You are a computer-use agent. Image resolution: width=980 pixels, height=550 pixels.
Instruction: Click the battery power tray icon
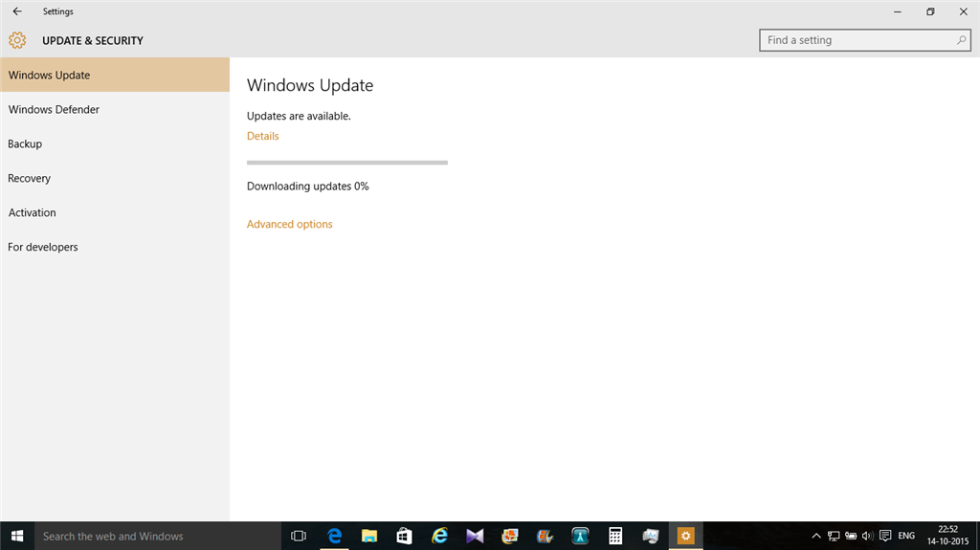tap(851, 536)
